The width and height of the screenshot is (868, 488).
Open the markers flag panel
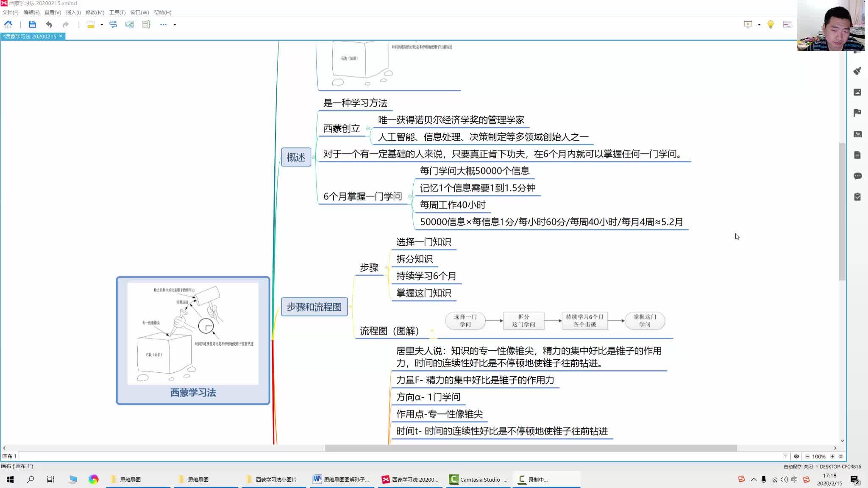[857, 113]
